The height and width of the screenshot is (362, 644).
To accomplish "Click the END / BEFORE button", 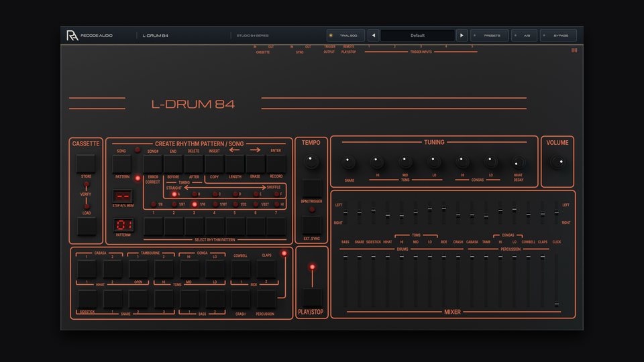I will coord(173,164).
